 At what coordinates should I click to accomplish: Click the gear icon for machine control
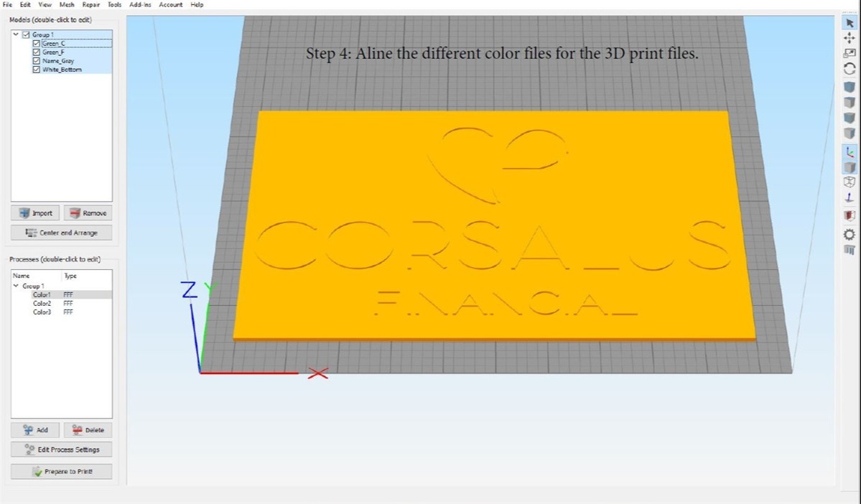pos(850,235)
